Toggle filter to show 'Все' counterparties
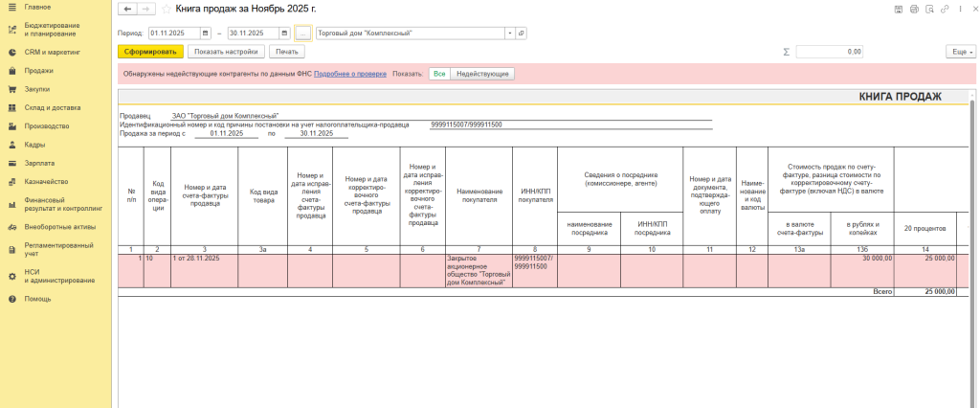 (439, 74)
